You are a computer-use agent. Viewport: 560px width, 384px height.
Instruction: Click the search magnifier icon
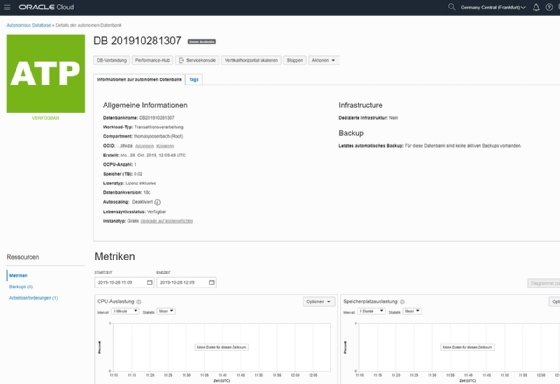pyautogui.click(x=451, y=7)
